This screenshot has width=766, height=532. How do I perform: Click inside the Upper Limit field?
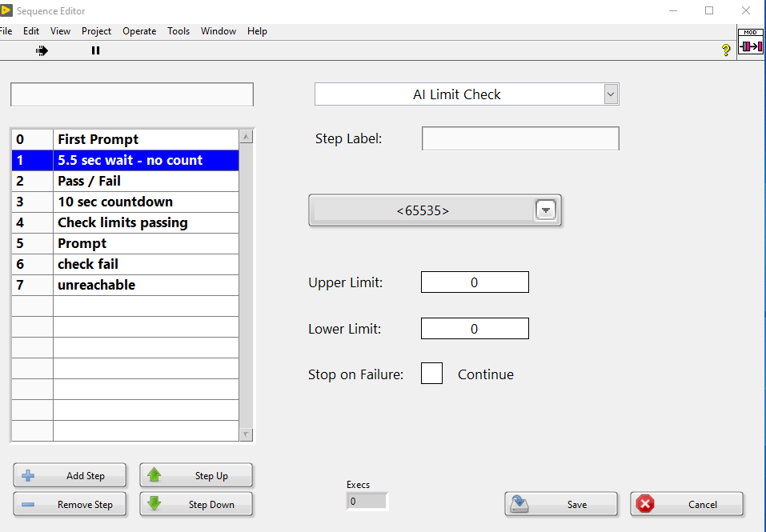tap(475, 282)
